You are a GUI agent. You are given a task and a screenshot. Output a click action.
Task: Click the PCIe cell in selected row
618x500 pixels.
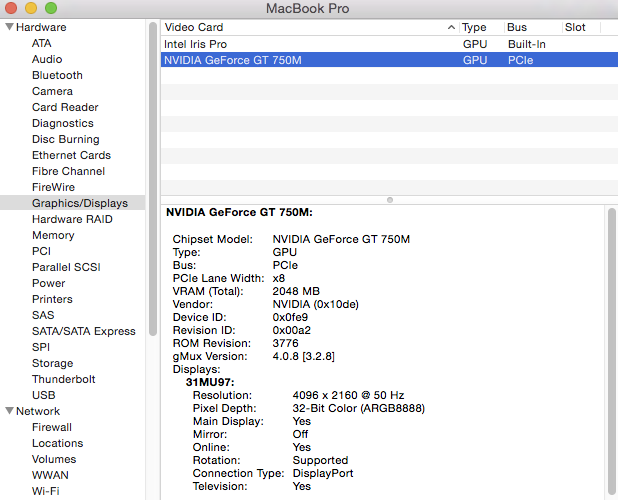(520, 60)
